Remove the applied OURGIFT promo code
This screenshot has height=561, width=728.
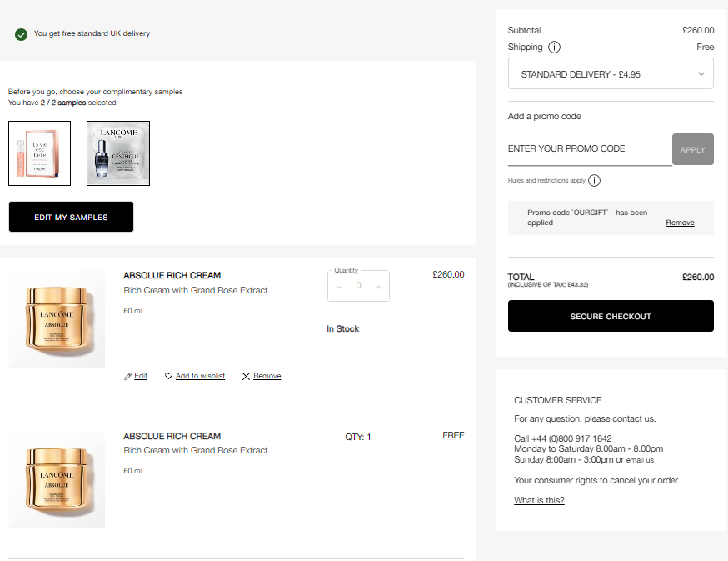pyautogui.click(x=680, y=223)
